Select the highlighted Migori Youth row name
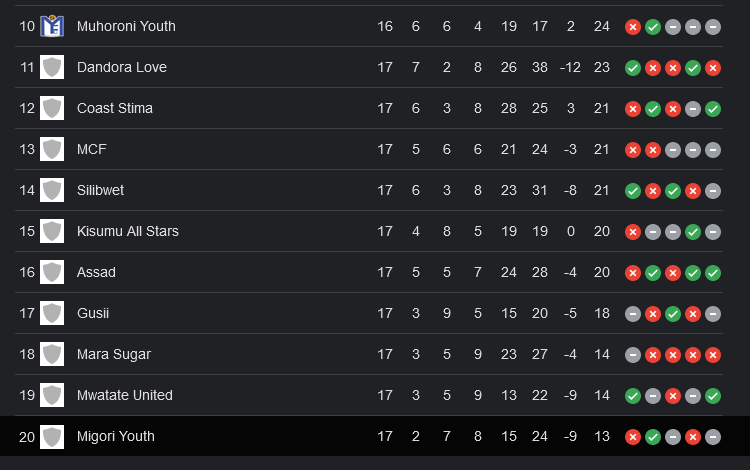 [116, 437]
